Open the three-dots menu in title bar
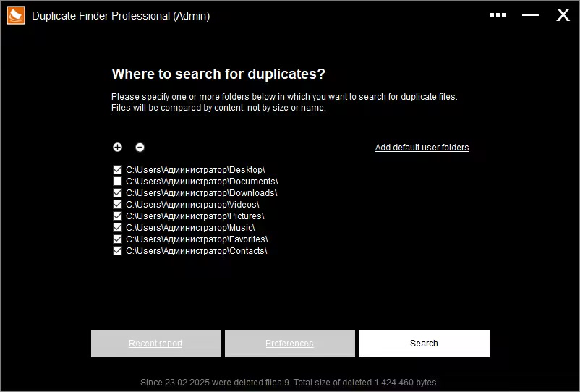The height and width of the screenshot is (392, 580). (x=498, y=14)
